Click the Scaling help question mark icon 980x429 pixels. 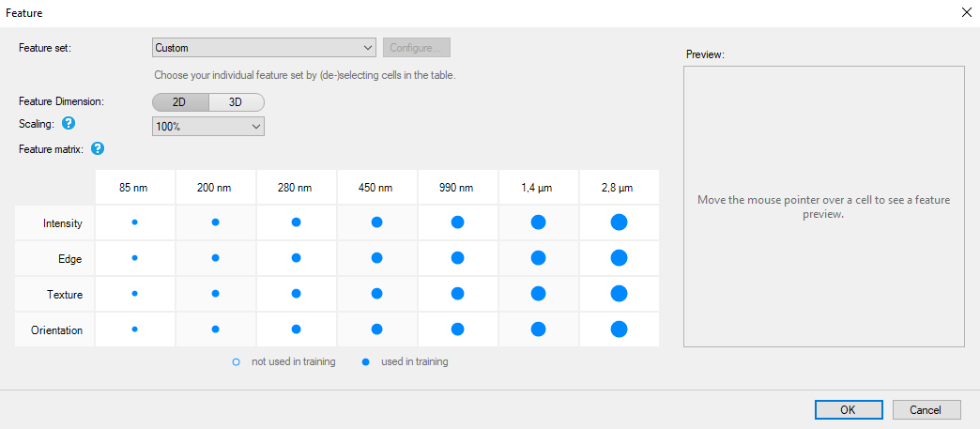tap(69, 123)
